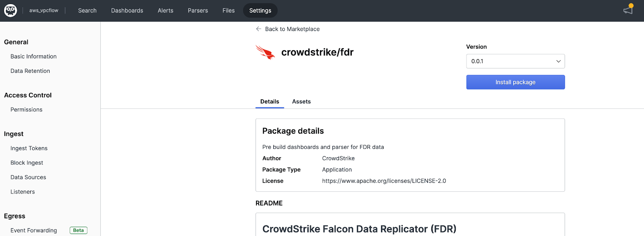Open Basic Information settings

33,57
